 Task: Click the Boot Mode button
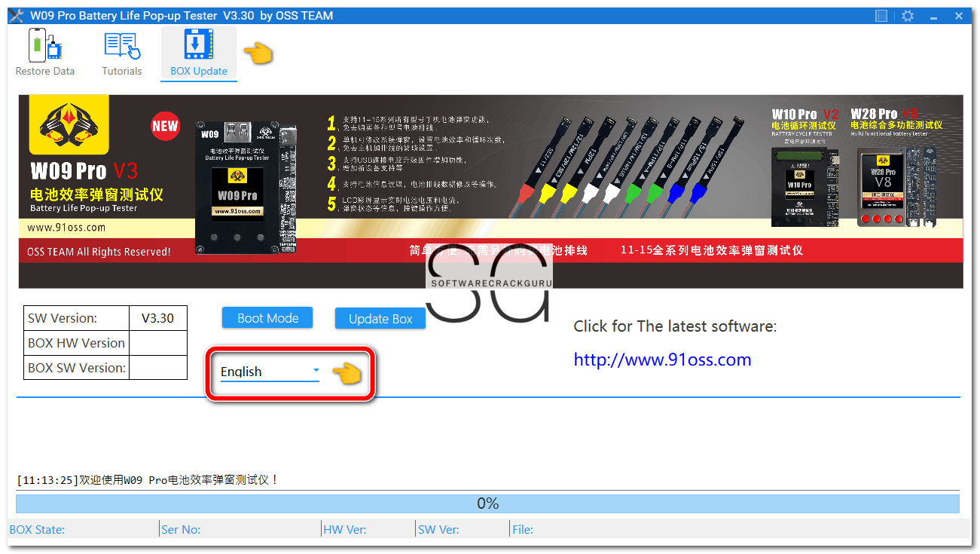(x=268, y=318)
